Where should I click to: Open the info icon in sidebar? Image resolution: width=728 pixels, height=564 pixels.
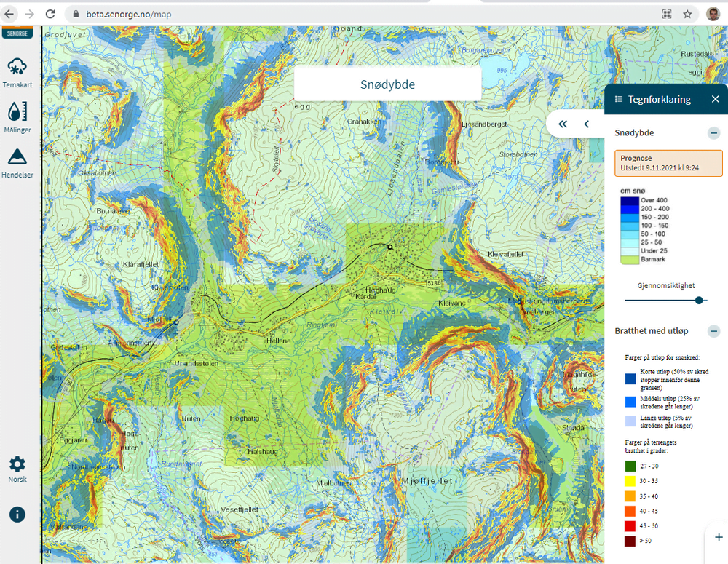[17, 514]
